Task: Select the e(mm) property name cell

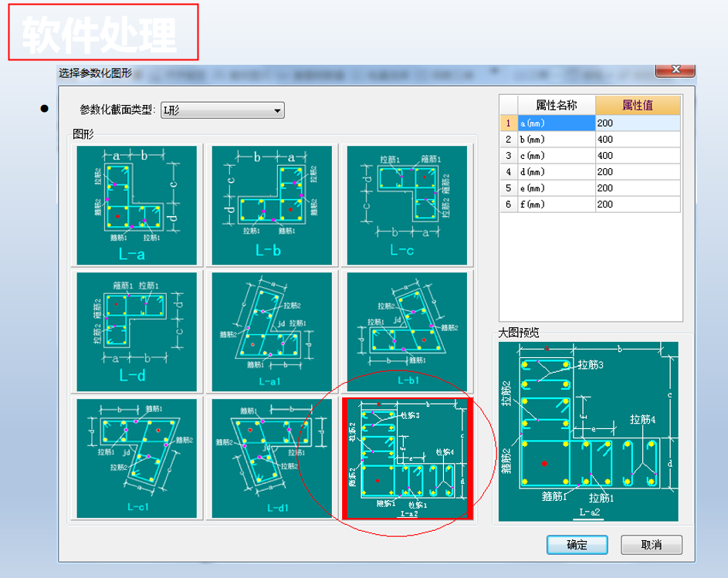Action: coord(556,188)
